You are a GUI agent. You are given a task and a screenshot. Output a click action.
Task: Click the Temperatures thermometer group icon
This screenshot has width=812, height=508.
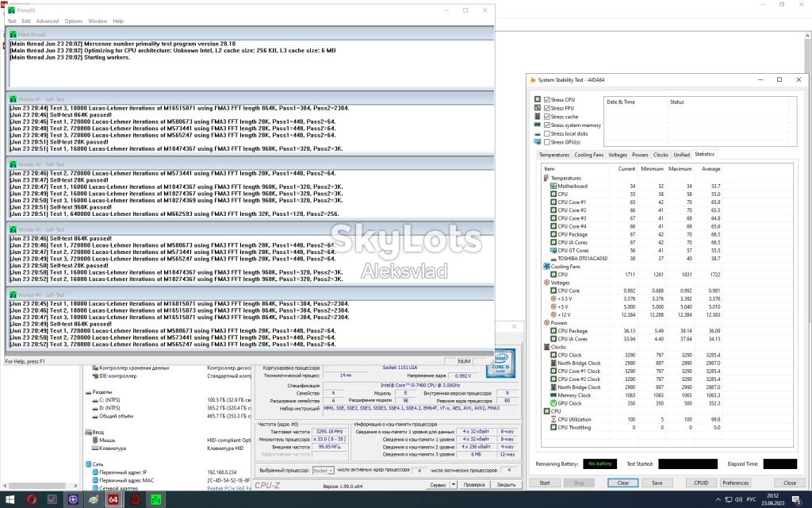click(x=546, y=178)
